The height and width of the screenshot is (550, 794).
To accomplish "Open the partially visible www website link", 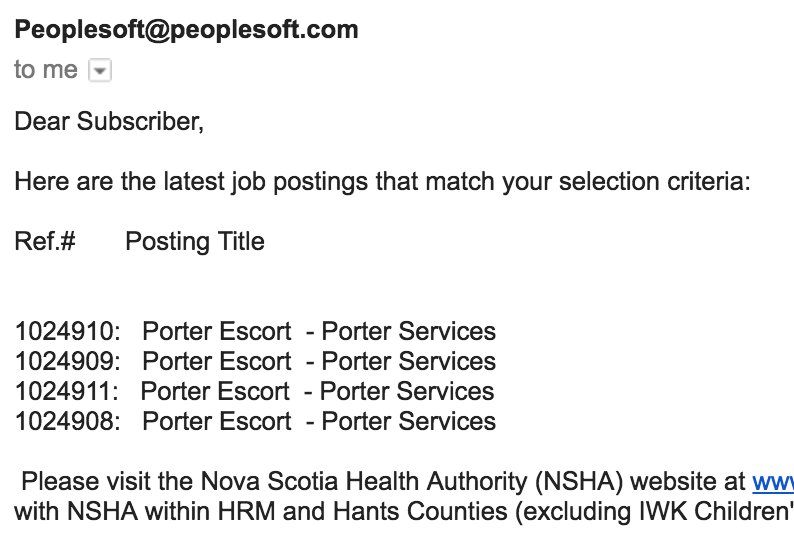I will pos(773,482).
